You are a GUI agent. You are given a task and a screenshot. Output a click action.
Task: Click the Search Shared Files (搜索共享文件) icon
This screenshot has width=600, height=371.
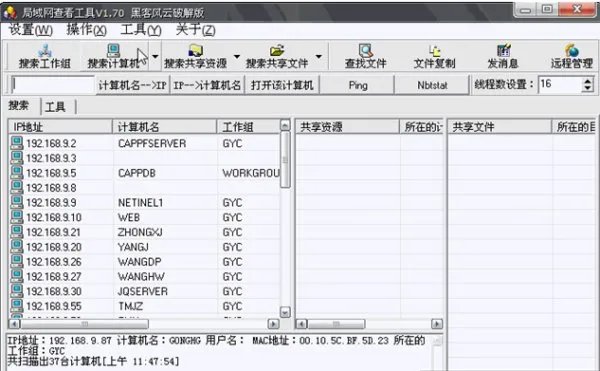[277, 50]
